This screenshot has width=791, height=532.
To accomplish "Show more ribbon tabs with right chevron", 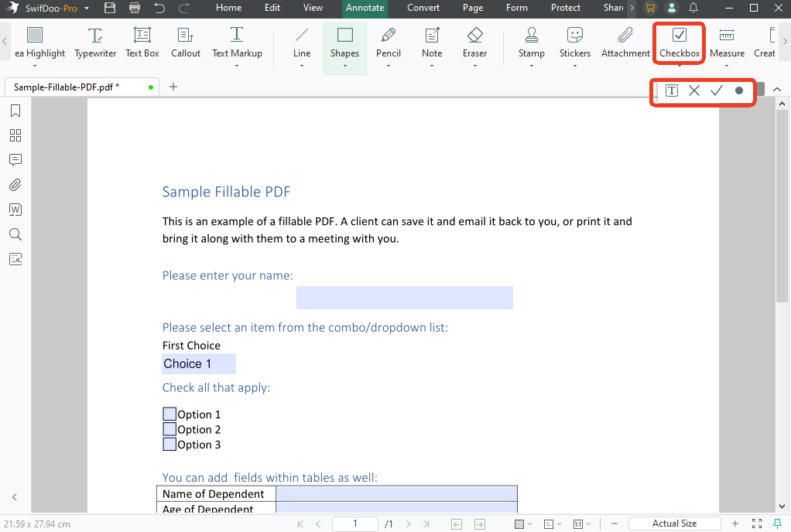I will point(632,8).
